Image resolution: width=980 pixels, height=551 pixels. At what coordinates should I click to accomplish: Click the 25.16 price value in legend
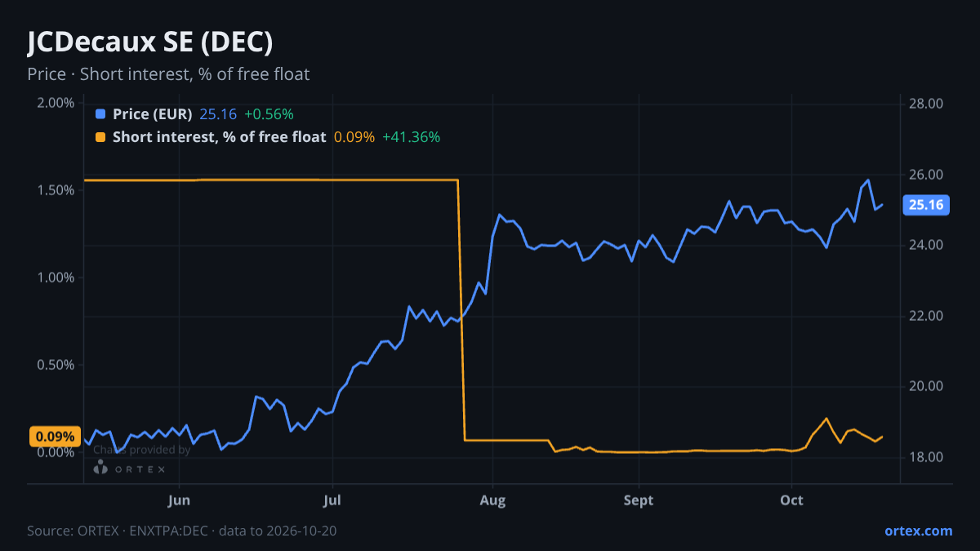218,114
